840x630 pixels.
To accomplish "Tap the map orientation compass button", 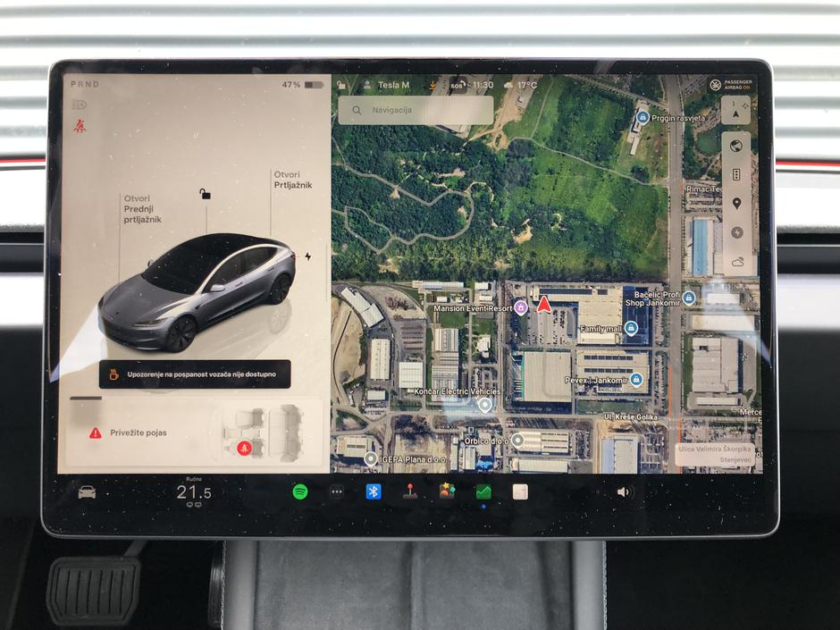I will click(736, 111).
